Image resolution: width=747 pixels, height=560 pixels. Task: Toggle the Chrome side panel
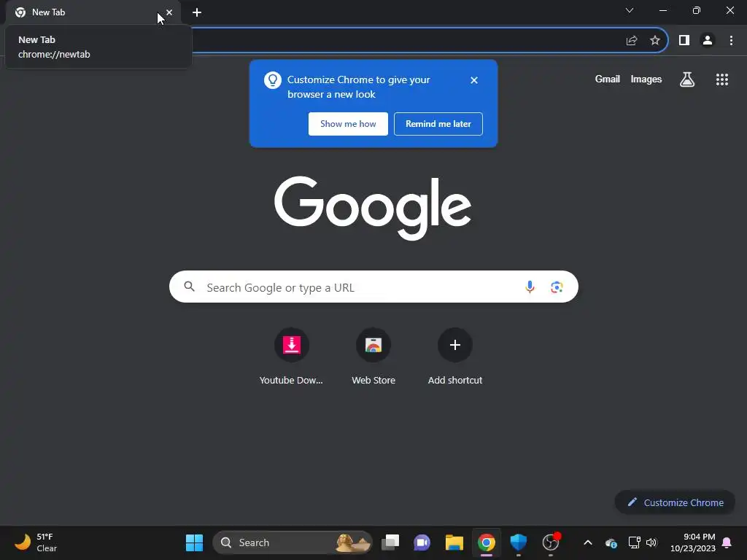tap(684, 41)
